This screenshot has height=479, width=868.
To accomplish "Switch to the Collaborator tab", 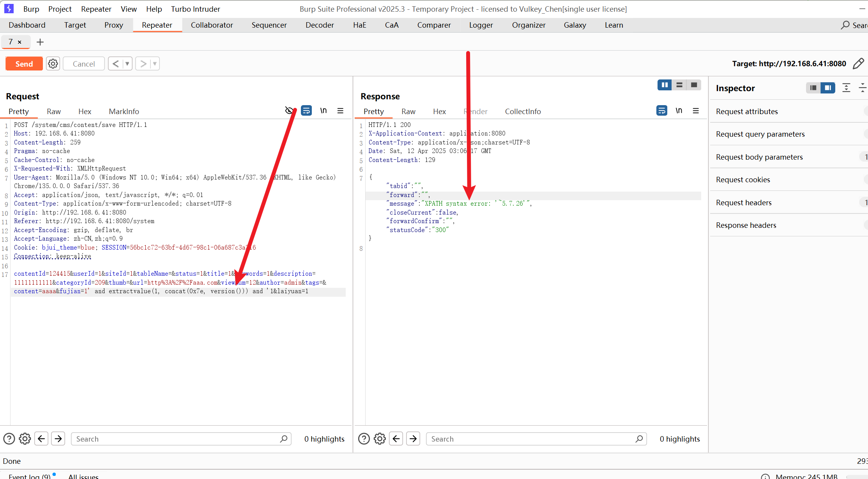I will tap(212, 25).
